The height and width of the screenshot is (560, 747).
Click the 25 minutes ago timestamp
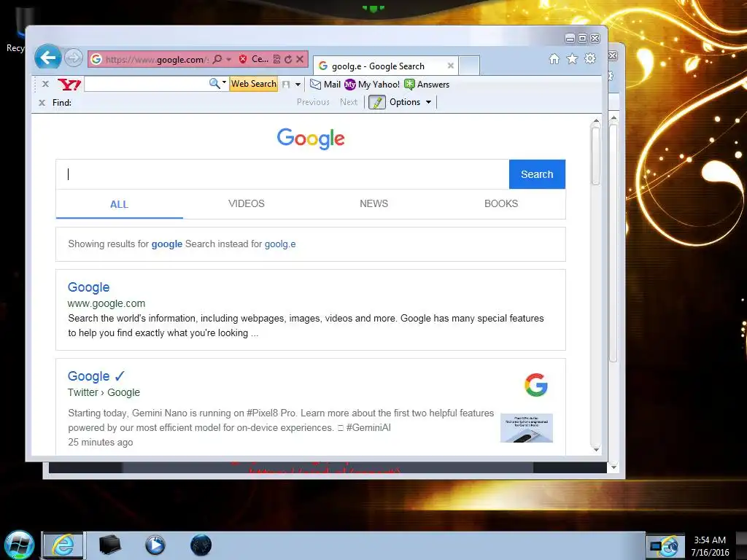pyautogui.click(x=101, y=442)
